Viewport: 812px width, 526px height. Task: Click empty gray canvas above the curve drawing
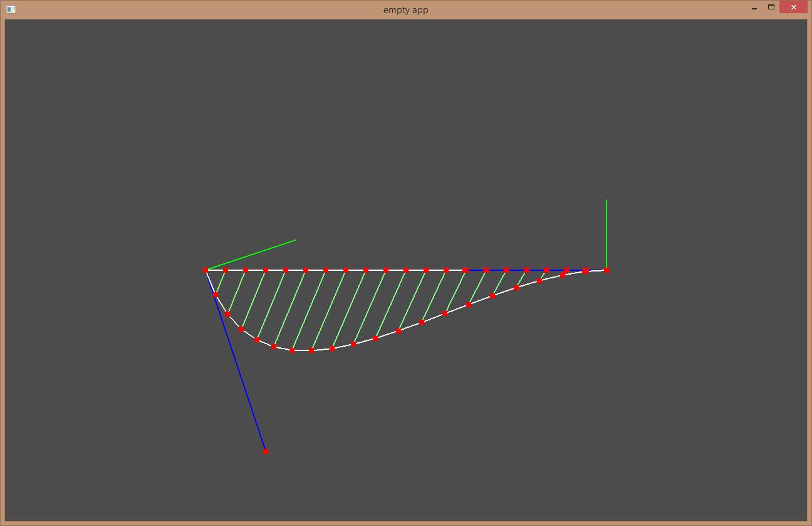(x=401, y=125)
